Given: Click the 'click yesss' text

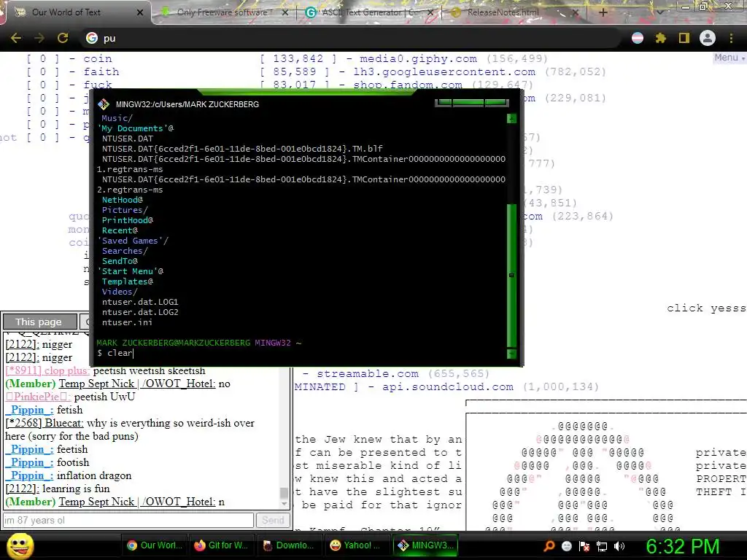Looking at the screenshot, I should [706, 308].
